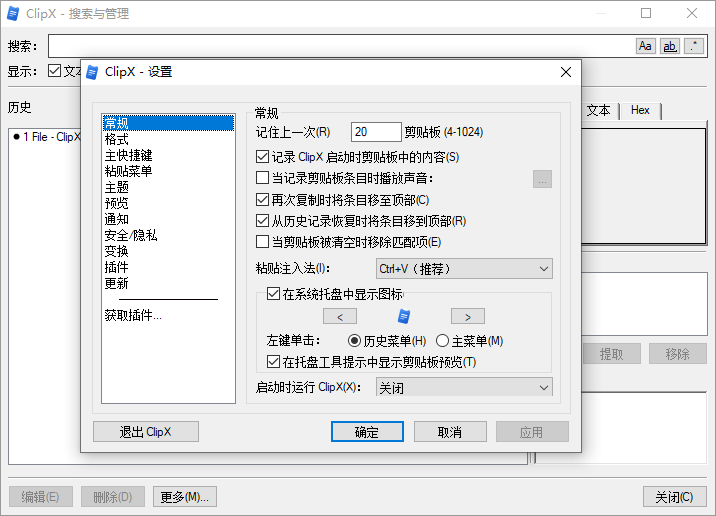Viewport: 716px width, 516px height.
Task: Select history entry 1 File - ClipX
Action: click(47, 137)
